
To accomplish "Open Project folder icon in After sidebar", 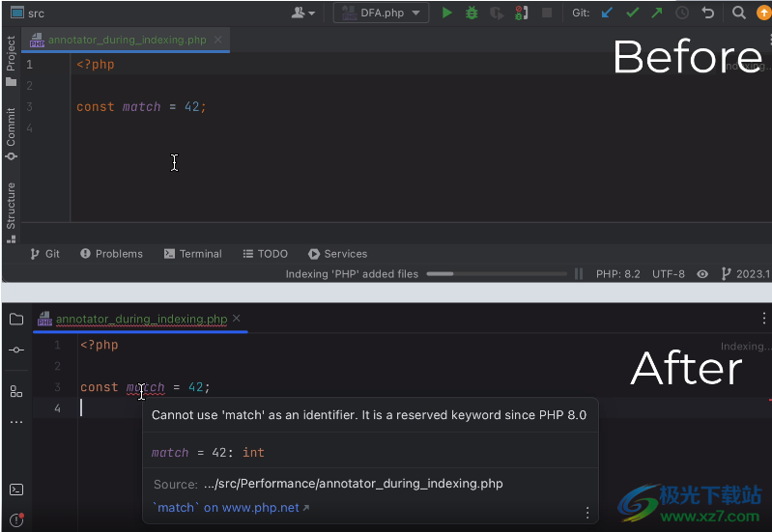I will (16, 320).
